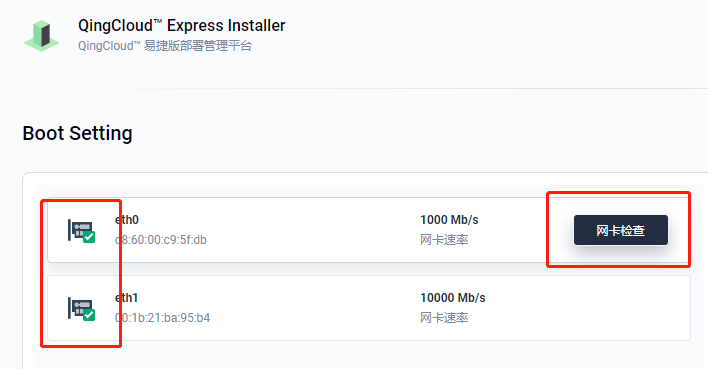The image size is (708, 369).
Task: Select the eth0 interface name
Action: pos(127,220)
